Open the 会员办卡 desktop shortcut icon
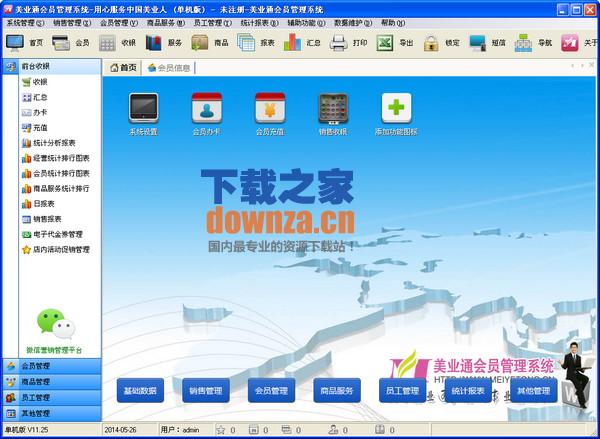 207,108
